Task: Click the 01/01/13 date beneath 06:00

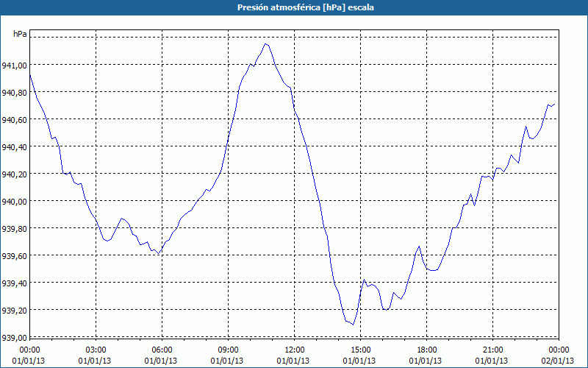Action: point(161,361)
